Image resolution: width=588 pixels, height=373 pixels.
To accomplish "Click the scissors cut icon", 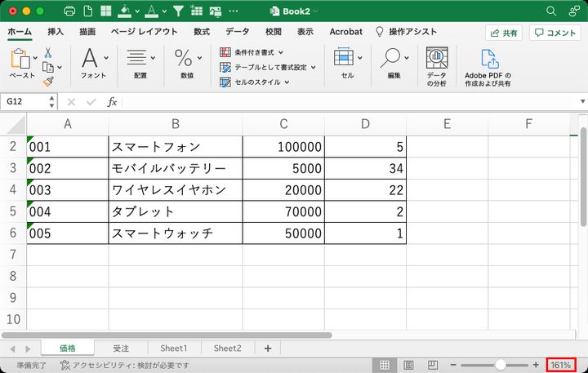I will 48,51.
